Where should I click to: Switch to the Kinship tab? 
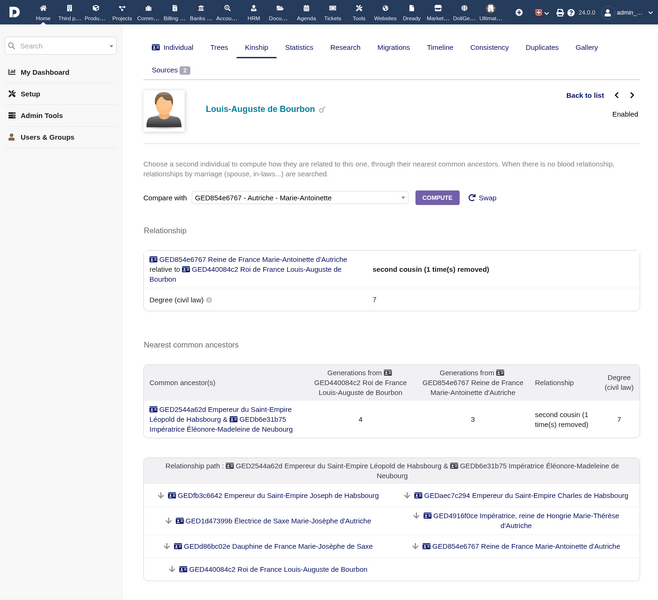coord(256,47)
